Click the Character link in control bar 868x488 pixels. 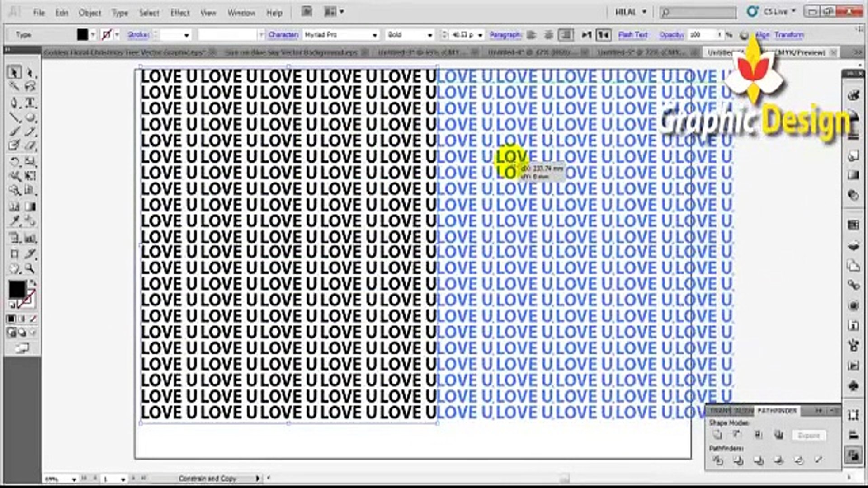tap(283, 34)
